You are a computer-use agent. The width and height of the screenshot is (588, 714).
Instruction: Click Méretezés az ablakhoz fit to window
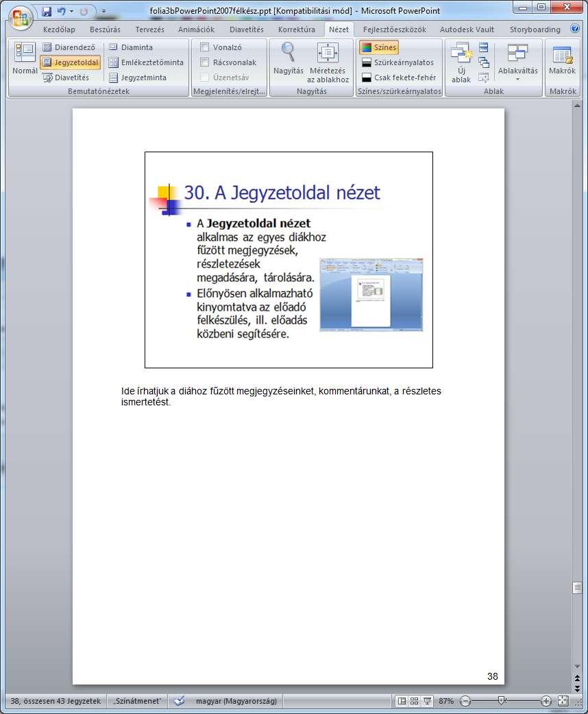click(328, 63)
